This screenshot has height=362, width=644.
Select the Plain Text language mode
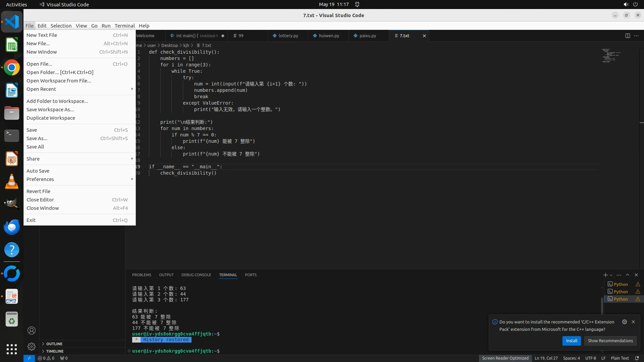[620, 358]
